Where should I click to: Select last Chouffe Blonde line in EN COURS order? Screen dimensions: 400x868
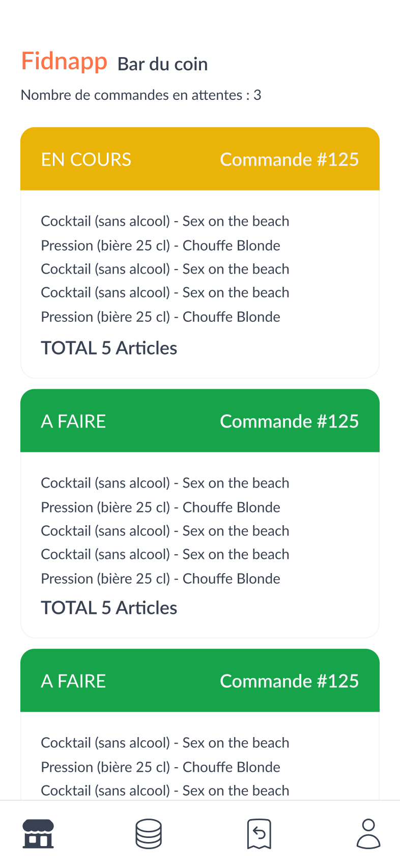[x=160, y=317]
